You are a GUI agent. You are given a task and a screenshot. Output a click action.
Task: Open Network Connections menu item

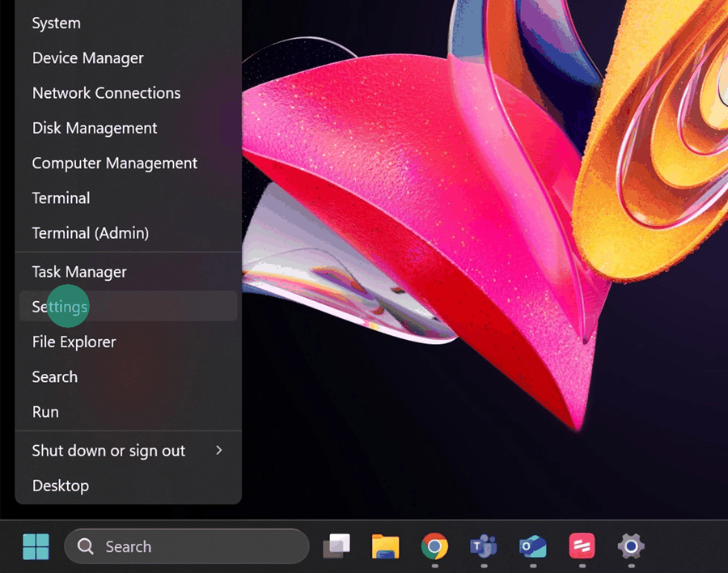tap(106, 93)
